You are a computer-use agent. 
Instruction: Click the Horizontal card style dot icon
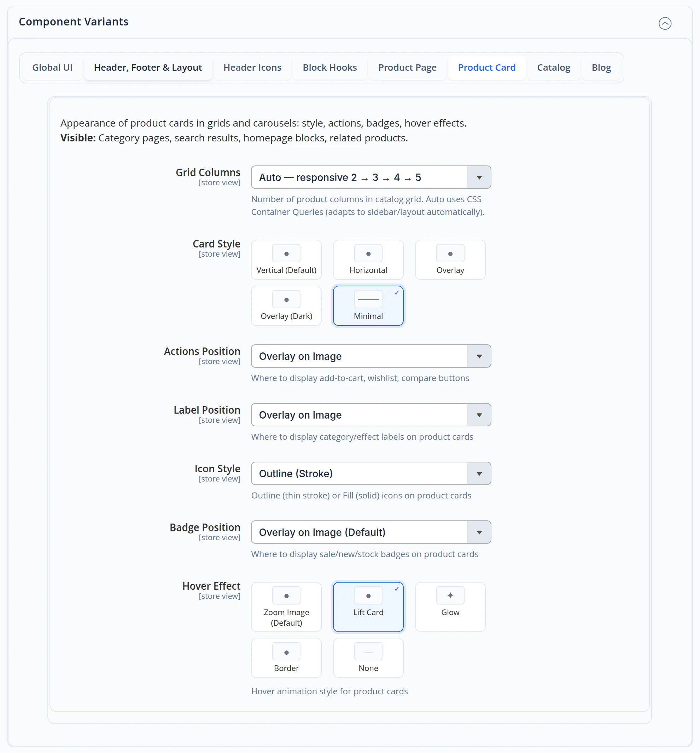[368, 253]
